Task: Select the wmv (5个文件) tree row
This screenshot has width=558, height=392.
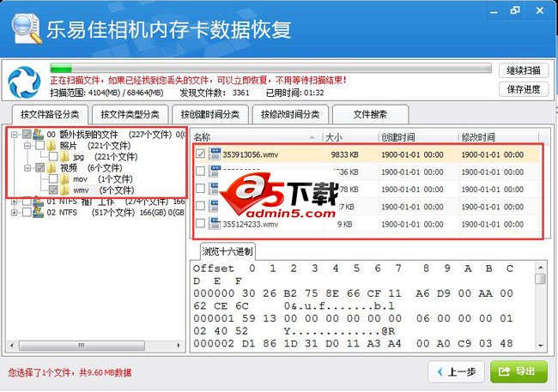Action: pos(103,190)
